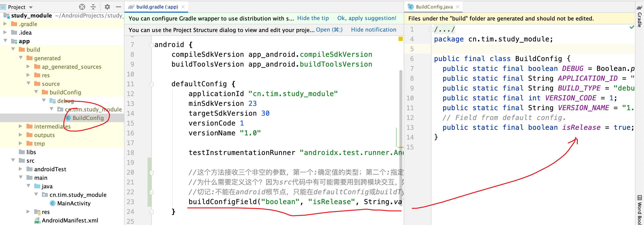The width and height of the screenshot is (644, 225).
Task: Hide the Project tool window with minus icon
Action: (x=118, y=7)
